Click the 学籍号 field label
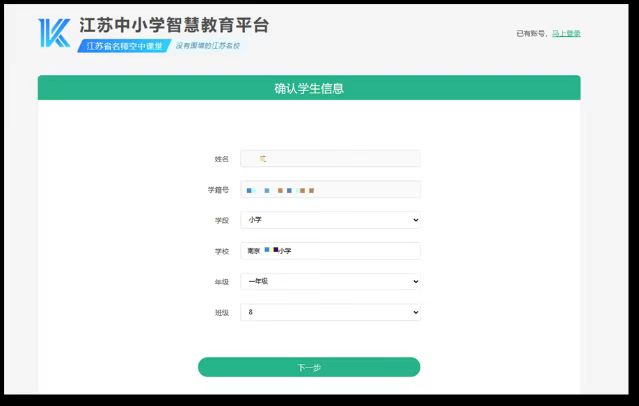639x406 pixels. pyautogui.click(x=218, y=190)
